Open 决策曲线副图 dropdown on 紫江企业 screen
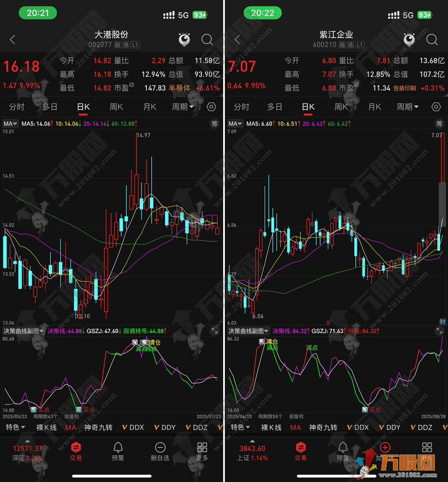The width and height of the screenshot is (448, 482). [248, 331]
